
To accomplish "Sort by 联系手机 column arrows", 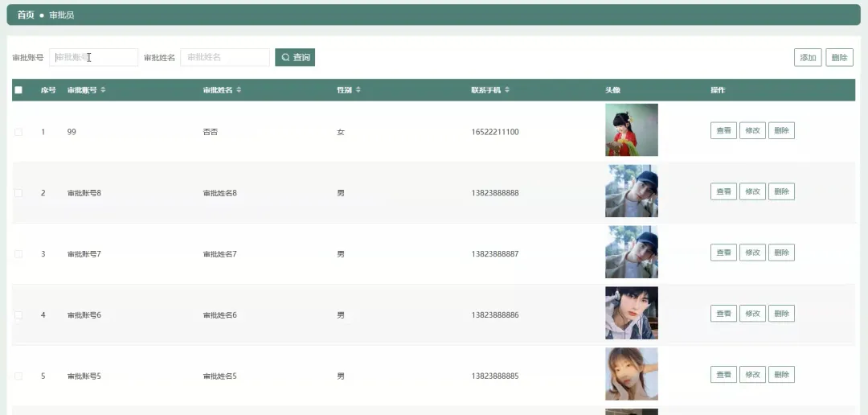I will 507,90.
